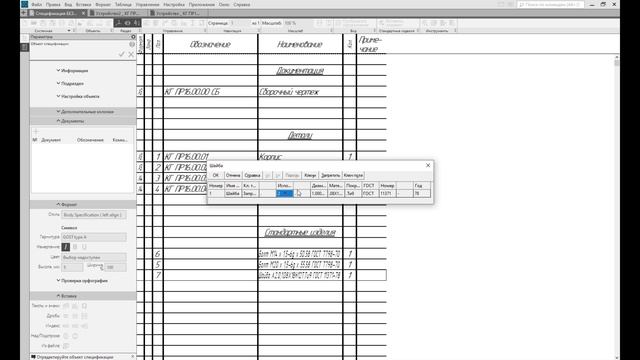Image resolution: width=640 pixels, height=360 pixels.
Task: Click Отмена in the Шайба dialog
Action: coord(233,175)
